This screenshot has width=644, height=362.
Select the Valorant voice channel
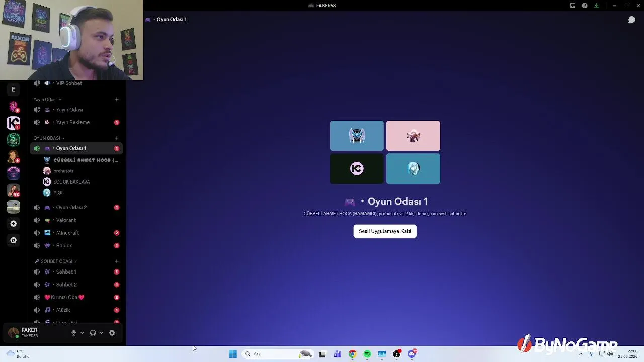(x=75, y=220)
